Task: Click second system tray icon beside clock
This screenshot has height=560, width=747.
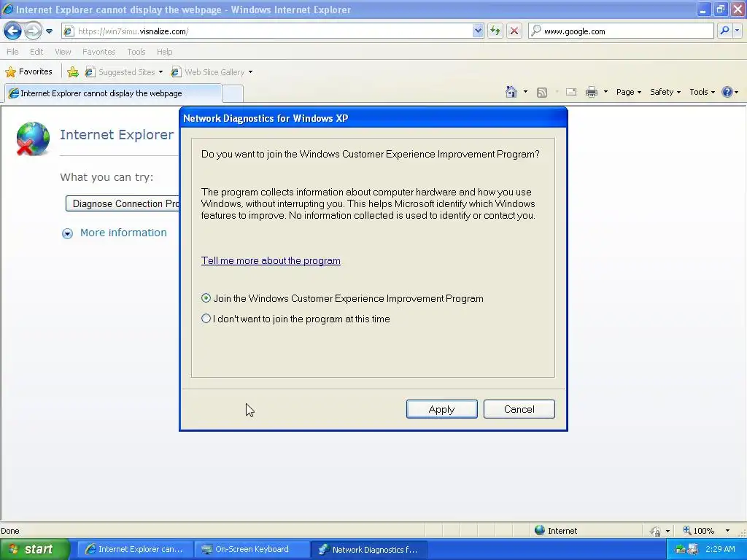Action: 693,550
